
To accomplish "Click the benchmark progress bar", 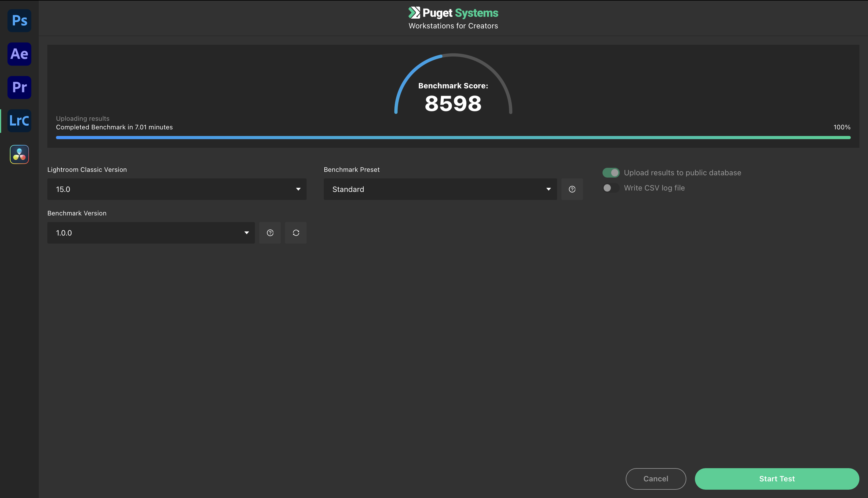I will click(453, 137).
